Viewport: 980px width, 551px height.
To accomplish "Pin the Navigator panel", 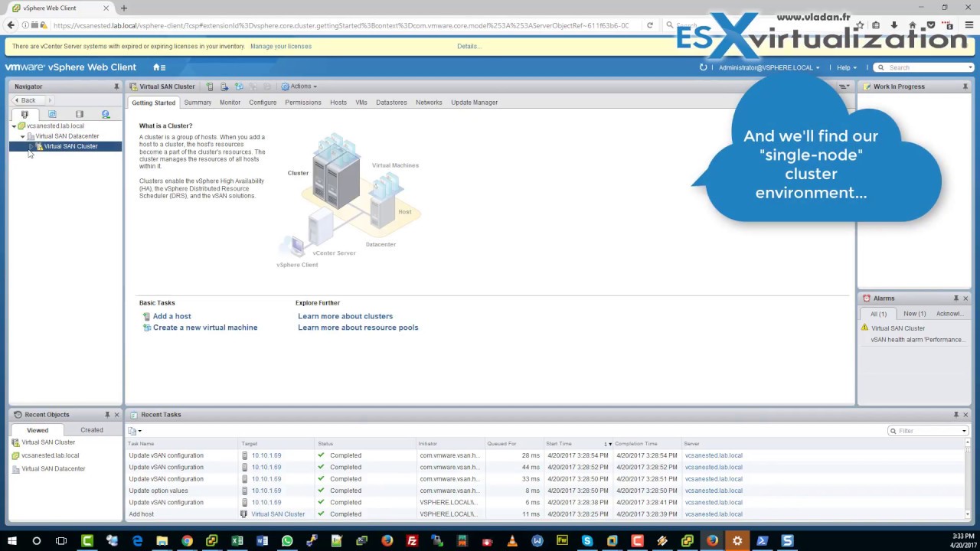I will (x=116, y=86).
